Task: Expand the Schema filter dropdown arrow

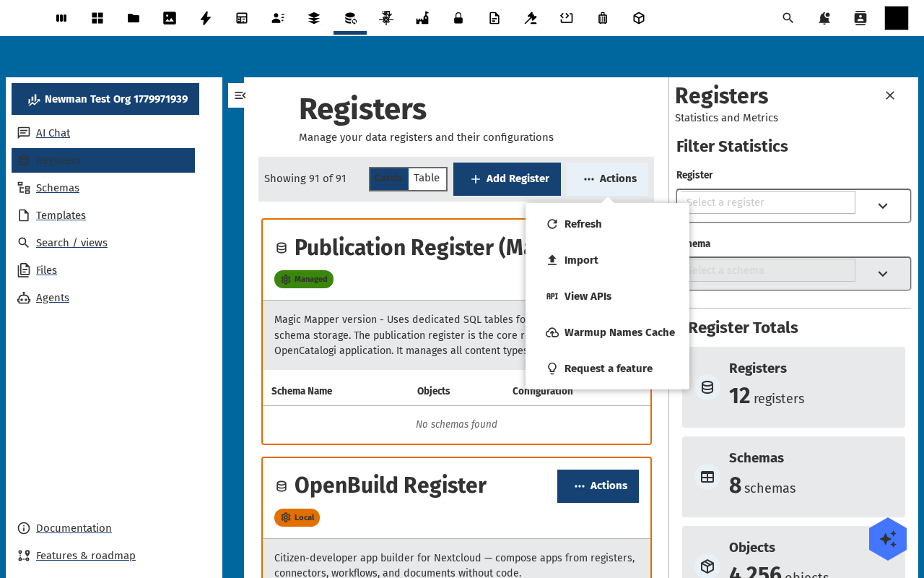Action: tap(883, 274)
